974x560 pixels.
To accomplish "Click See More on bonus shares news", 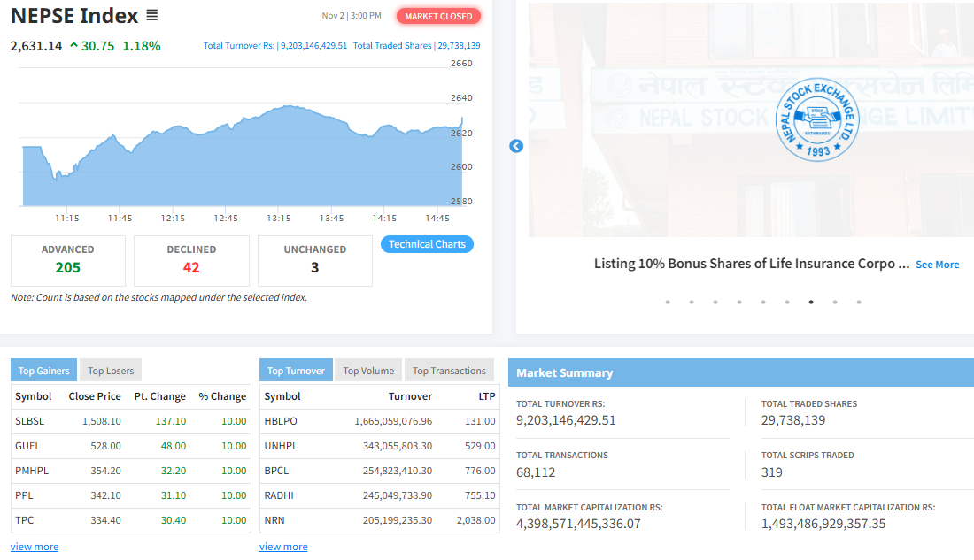I will pyautogui.click(x=937, y=265).
